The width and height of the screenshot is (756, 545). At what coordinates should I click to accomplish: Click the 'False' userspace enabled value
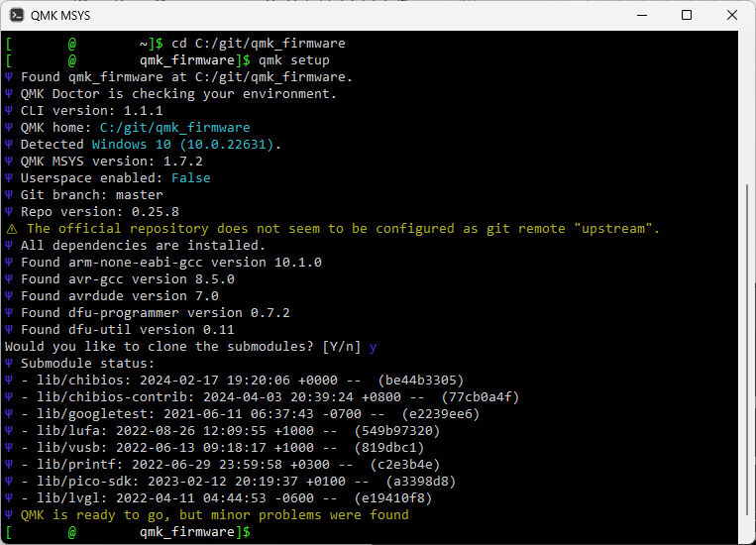coord(190,178)
